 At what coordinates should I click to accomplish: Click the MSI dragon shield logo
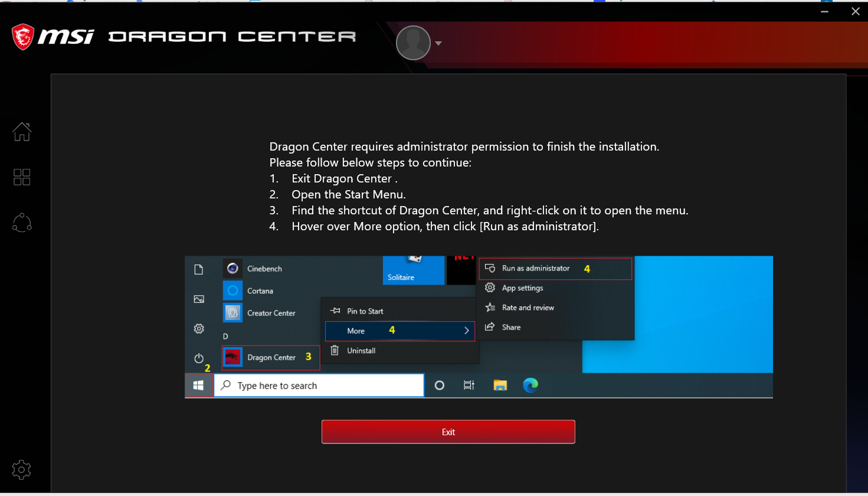23,37
